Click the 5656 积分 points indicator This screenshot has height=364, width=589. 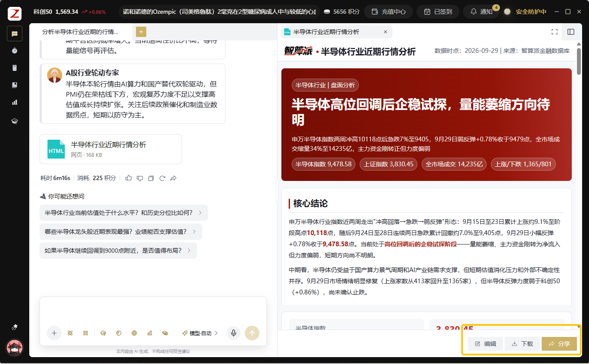(x=342, y=12)
